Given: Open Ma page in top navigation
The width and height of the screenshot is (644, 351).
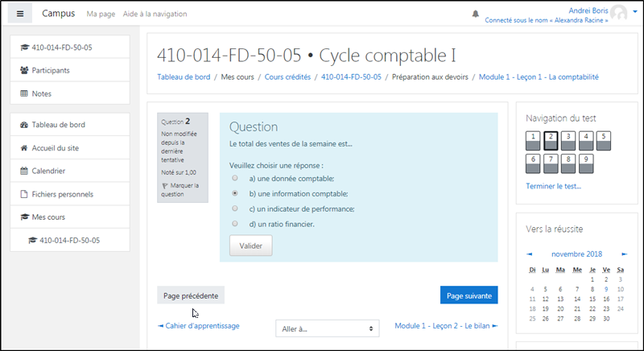Looking at the screenshot, I should (x=101, y=14).
